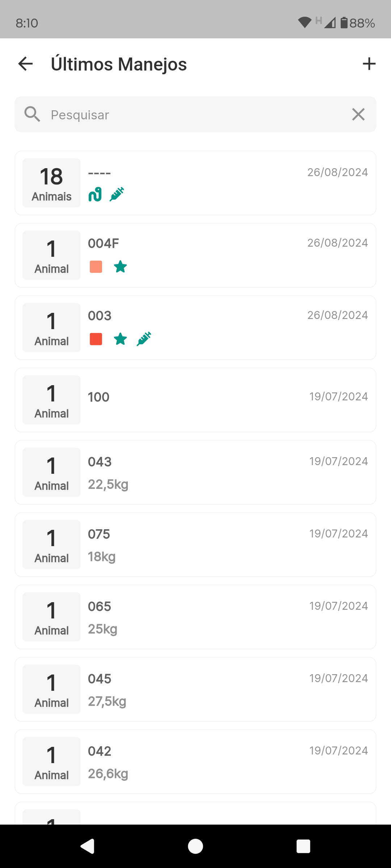Open animal 045 weighing 27,5kg
Screen dimensions: 391x868
coord(195,689)
